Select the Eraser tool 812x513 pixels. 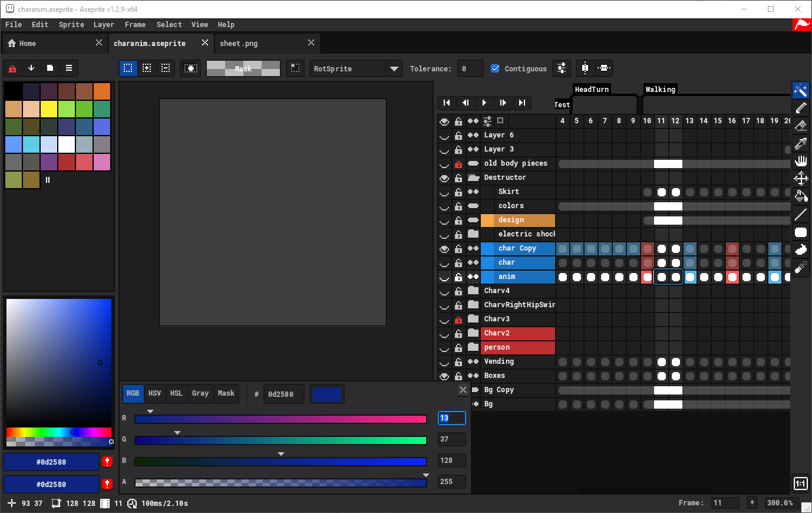[801, 126]
